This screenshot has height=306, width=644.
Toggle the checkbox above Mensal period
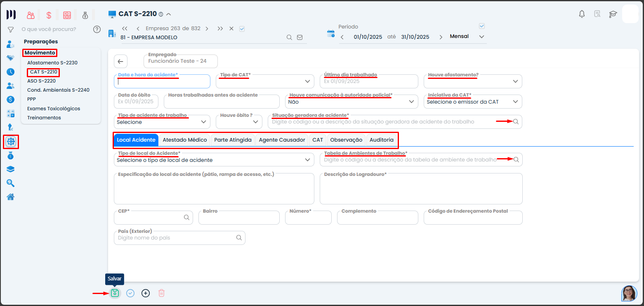click(x=481, y=26)
